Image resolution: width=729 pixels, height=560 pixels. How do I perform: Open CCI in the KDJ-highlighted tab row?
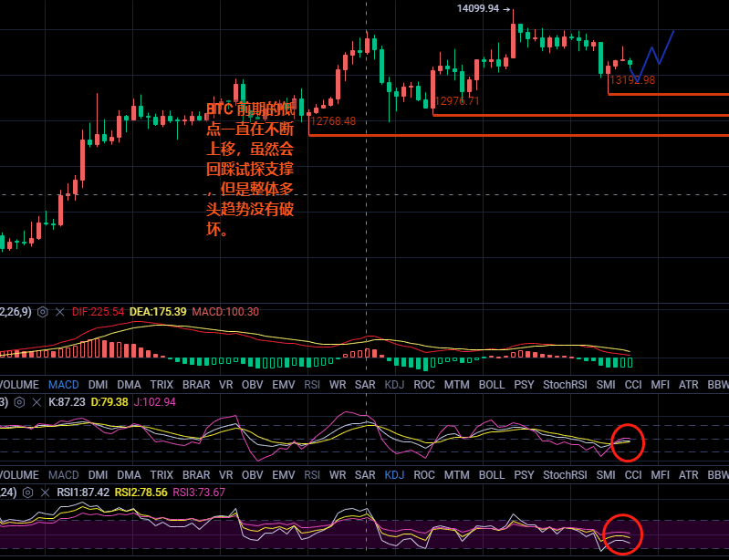pos(633,475)
